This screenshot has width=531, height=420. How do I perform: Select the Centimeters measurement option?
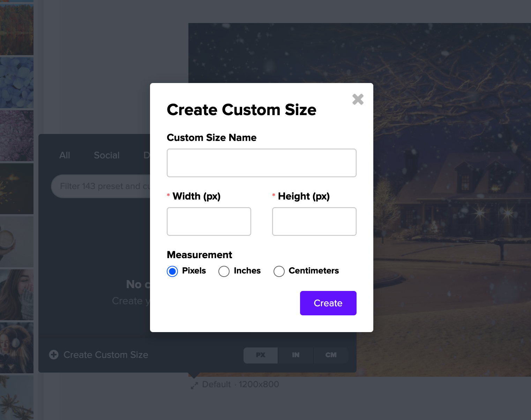(x=279, y=271)
